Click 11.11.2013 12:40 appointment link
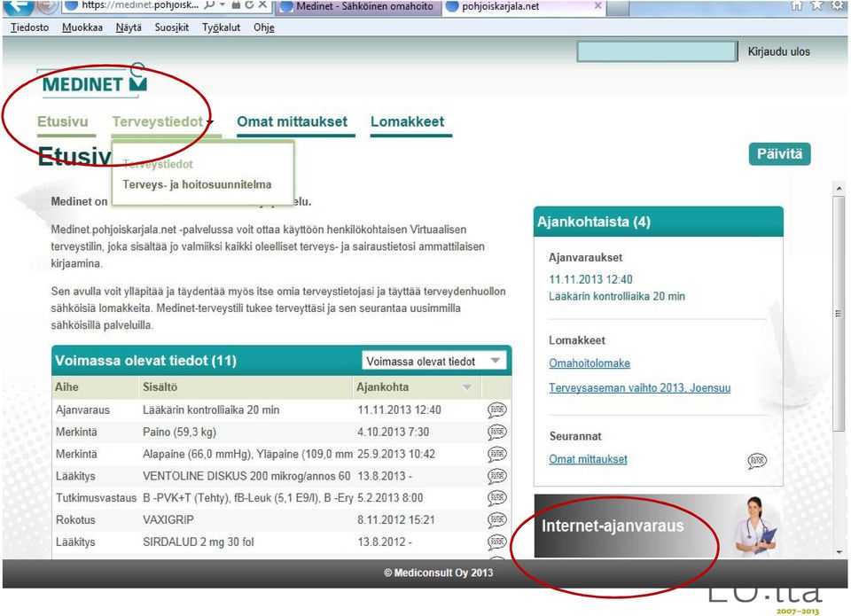Image resolution: width=851 pixels, height=616 pixels. (x=590, y=279)
